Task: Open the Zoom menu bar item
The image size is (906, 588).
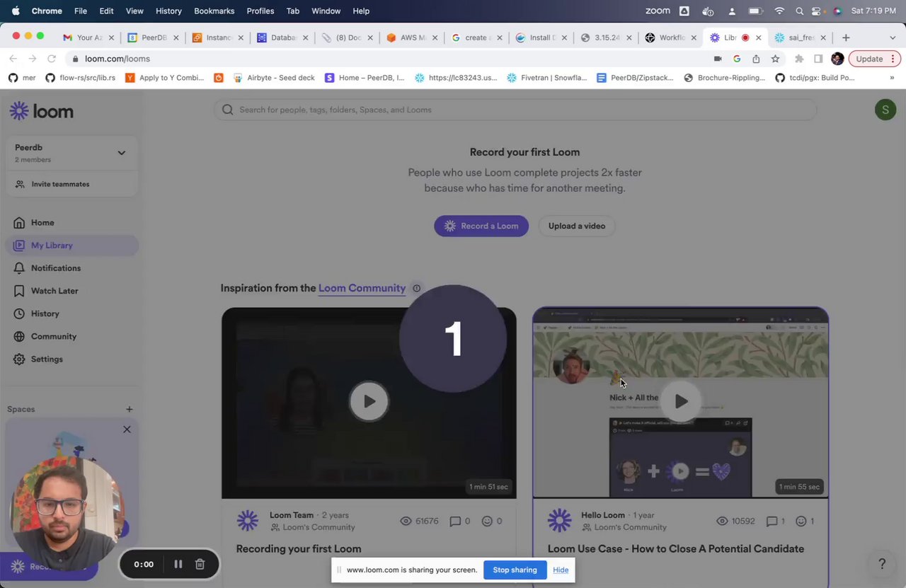Action: point(658,11)
